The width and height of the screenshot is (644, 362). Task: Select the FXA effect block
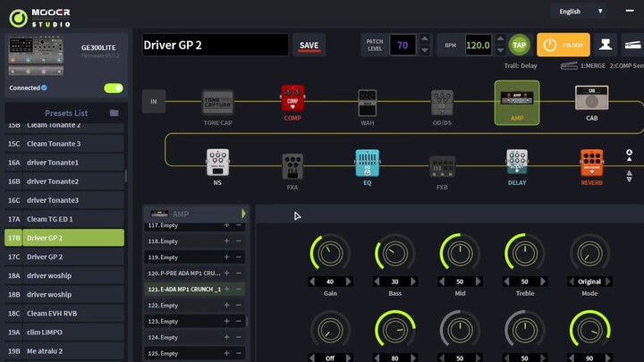292,166
